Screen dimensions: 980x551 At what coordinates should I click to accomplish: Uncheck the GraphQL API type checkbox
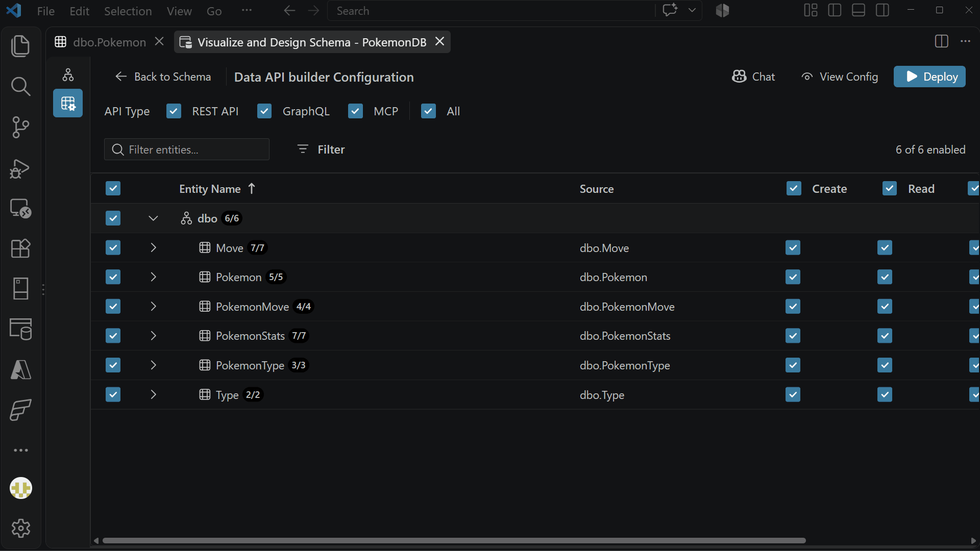(x=264, y=111)
